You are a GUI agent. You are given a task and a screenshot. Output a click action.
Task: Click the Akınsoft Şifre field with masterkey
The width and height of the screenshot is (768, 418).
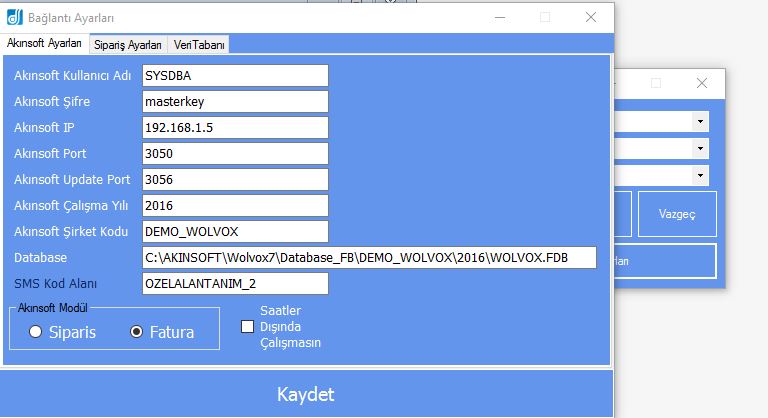(x=235, y=102)
